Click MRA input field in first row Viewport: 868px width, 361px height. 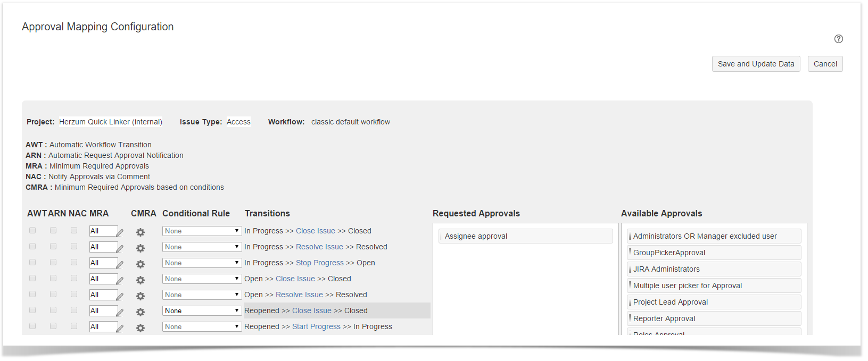pyautogui.click(x=102, y=231)
